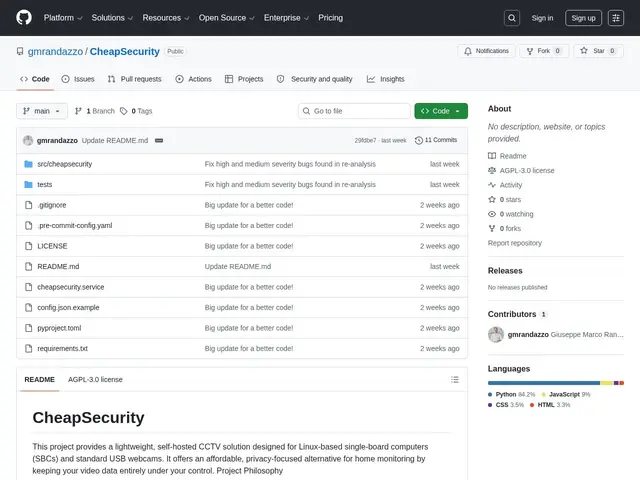Screen dimensions: 640x480
Task: Open the README.md file
Action: 58,267
